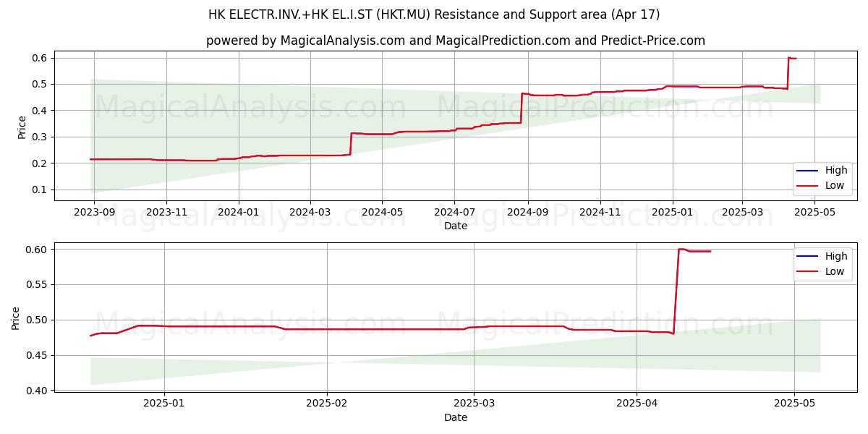Click the 2025-05 tick label in top chart

(814, 213)
